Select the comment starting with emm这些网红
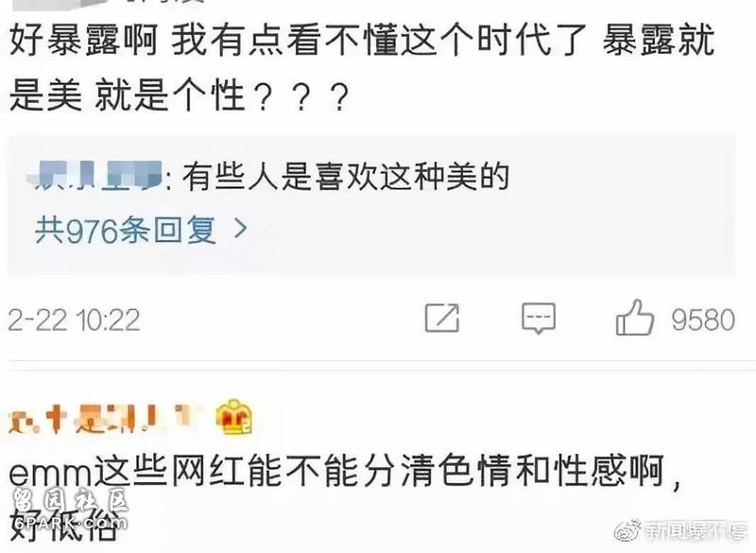The width and height of the screenshot is (756, 553). click(x=345, y=496)
